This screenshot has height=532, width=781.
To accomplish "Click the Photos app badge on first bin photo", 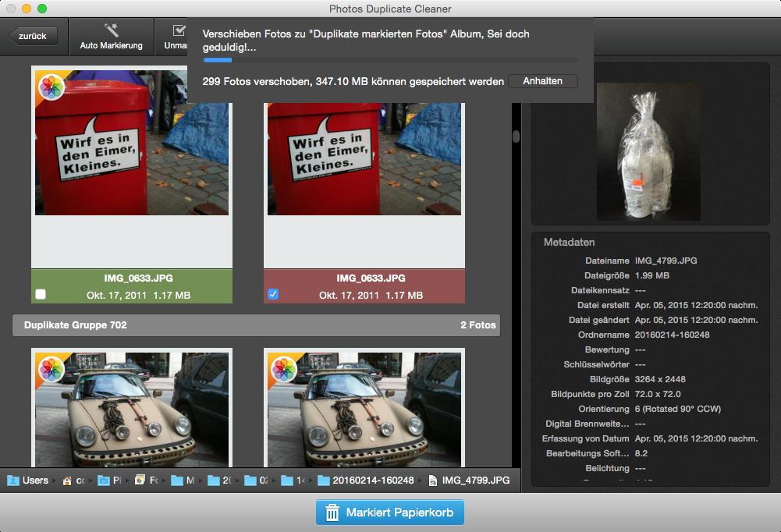I will [51, 87].
